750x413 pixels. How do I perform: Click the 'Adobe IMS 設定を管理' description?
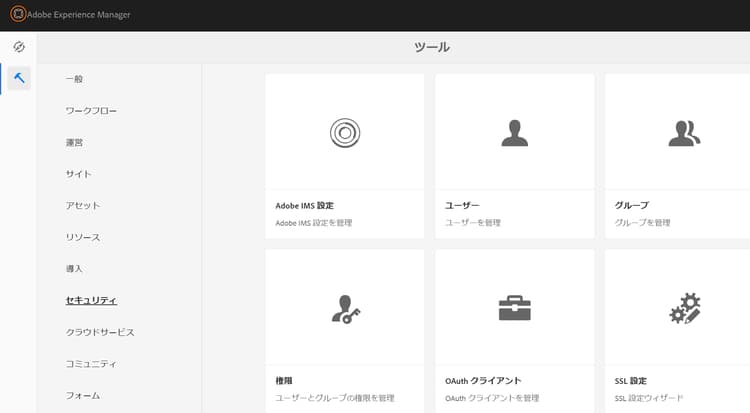pos(314,223)
